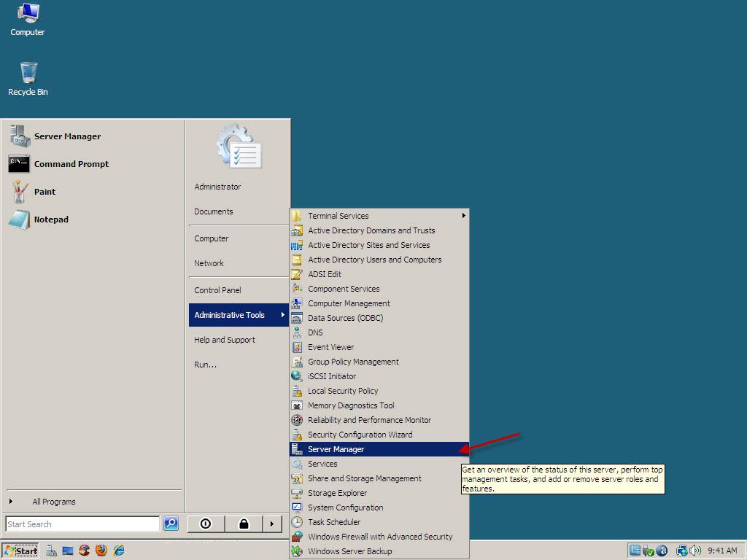Screen dimensions: 747x560
Task: Click the Active Directory Users and Computers icon
Action: [297, 260]
